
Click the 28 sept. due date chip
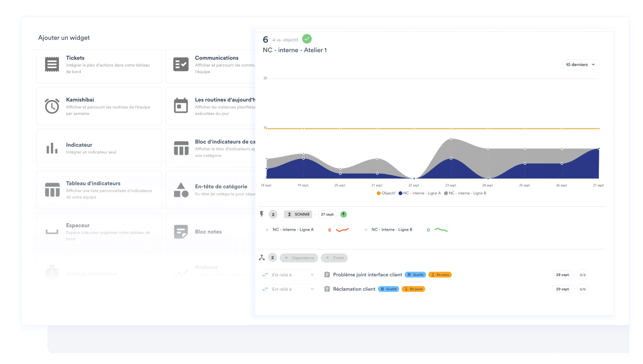tap(563, 275)
